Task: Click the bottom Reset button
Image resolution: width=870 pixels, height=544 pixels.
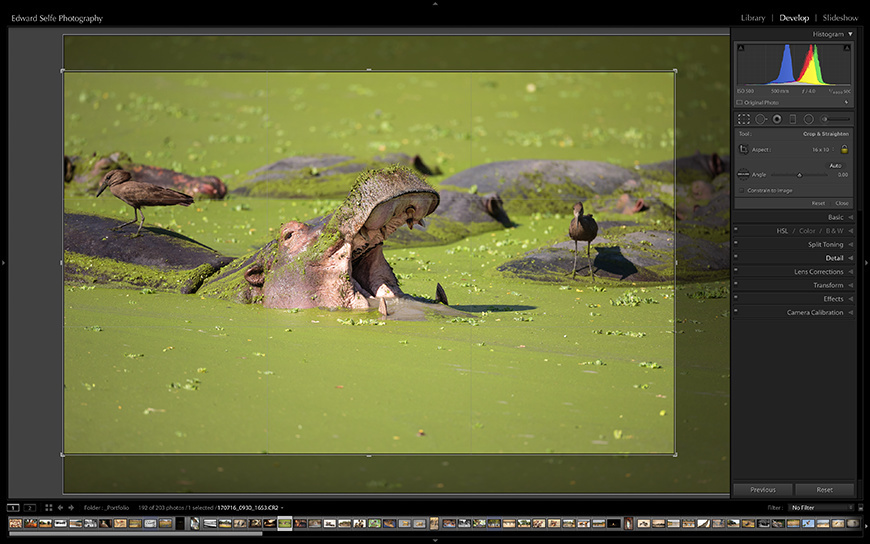Action: (825, 490)
